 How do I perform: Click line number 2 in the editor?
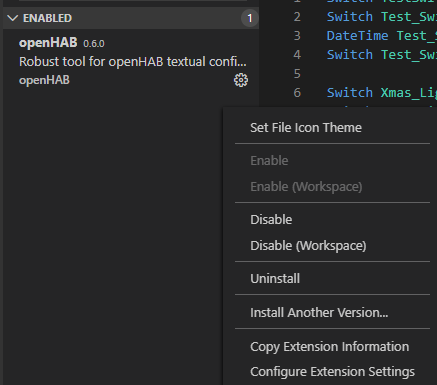(297, 17)
